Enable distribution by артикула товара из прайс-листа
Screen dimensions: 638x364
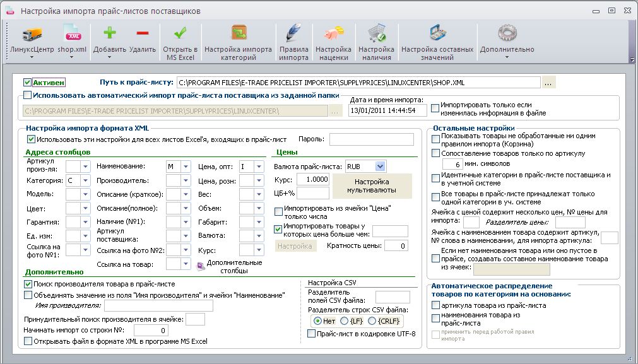click(435, 305)
